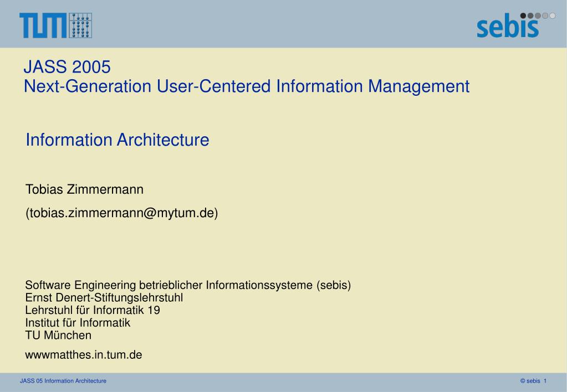
Task: Click footer text 'JASS 05 Information Architecture'
Action: pyautogui.click(x=63, y=381)
